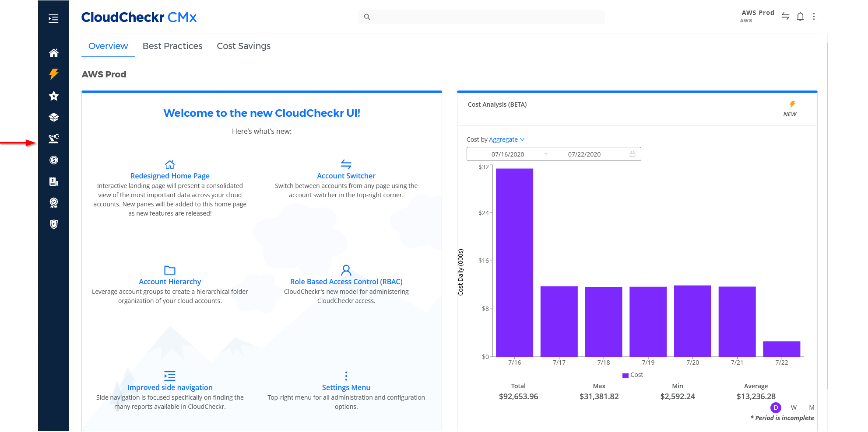The height and width of the screenshot is (432, 868).
Task: Click the Average $13,236.28 value
Action: pyautogui.click(x=756, y=397)
